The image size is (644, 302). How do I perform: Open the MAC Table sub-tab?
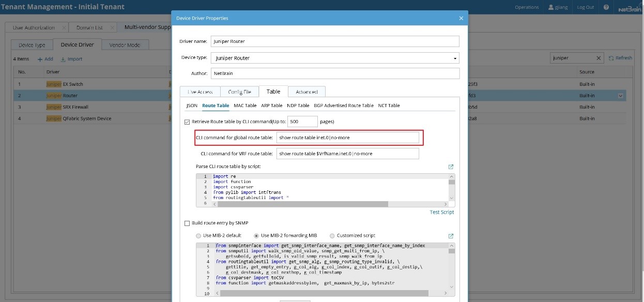tap(245, 105)
